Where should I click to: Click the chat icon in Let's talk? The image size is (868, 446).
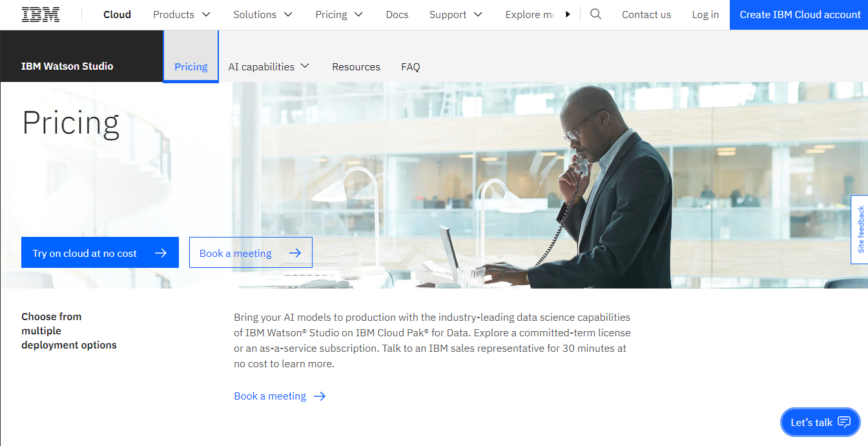tap(844, 422)
